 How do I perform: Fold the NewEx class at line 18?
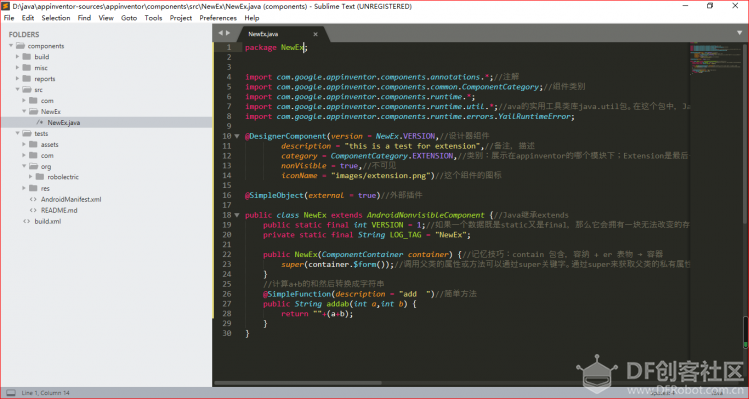pos(237,215)
